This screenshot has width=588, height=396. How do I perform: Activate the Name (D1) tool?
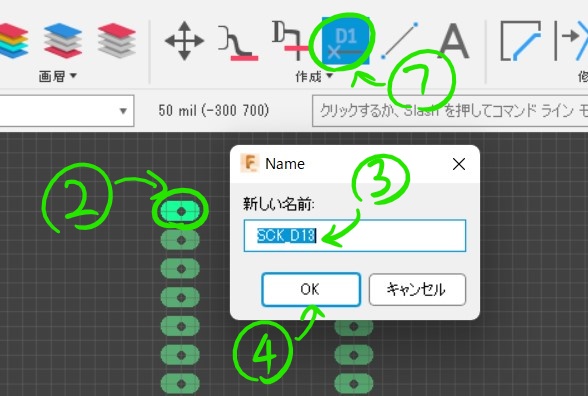click(346, 41)
